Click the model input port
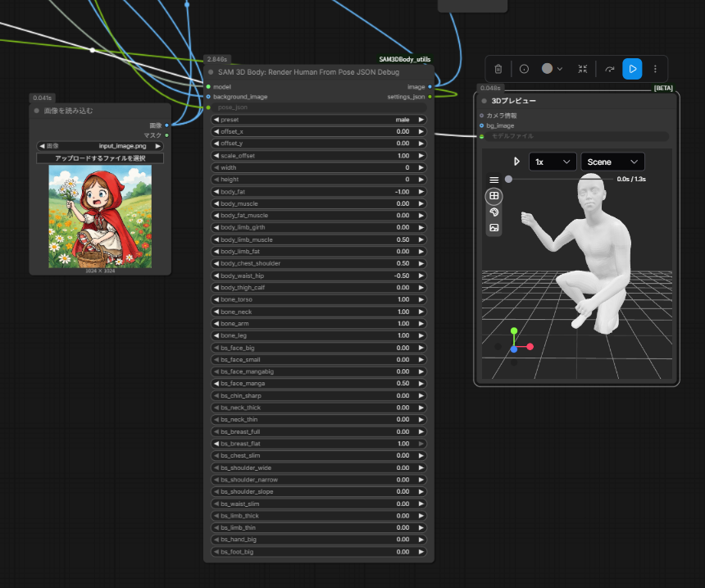 click(x=208, y=86)
